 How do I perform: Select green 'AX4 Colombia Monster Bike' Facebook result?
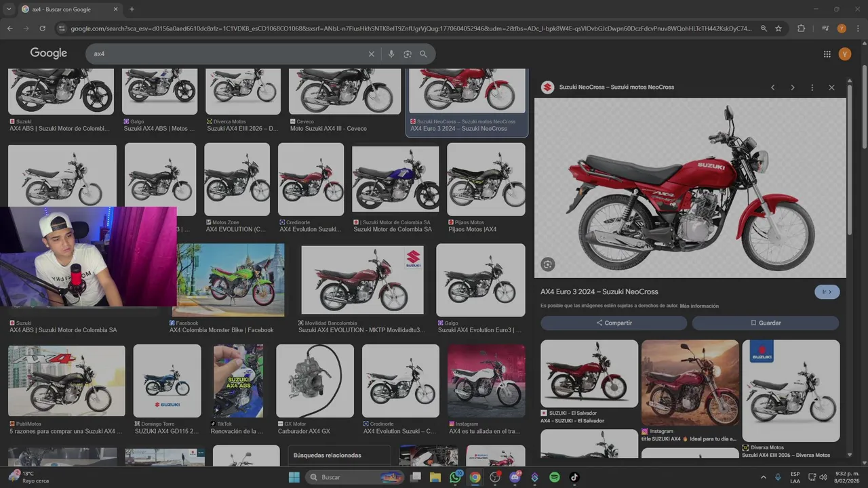(x=228, y=288)
